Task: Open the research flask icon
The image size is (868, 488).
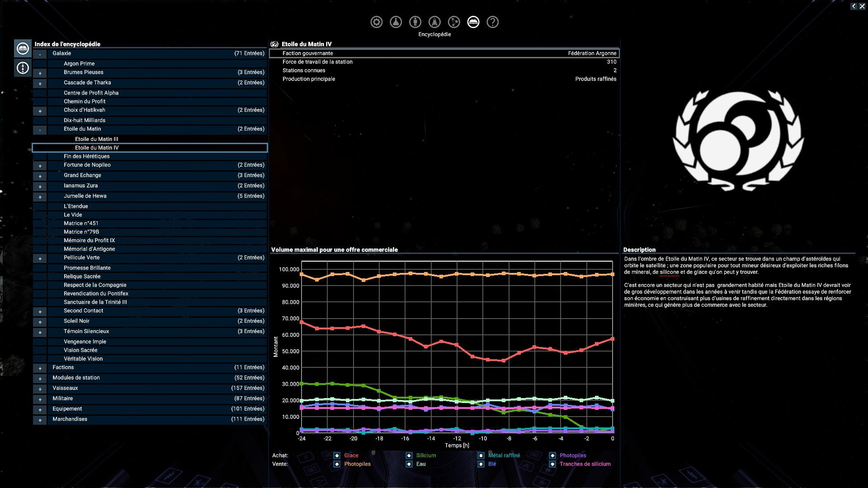Action: (x=396, y=22)
